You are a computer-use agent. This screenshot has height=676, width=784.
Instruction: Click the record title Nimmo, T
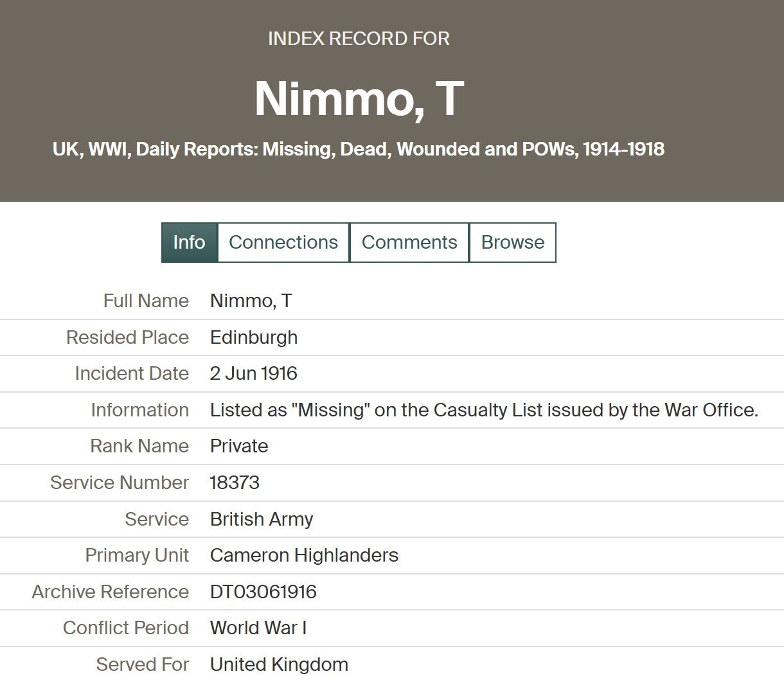(359, 96)
